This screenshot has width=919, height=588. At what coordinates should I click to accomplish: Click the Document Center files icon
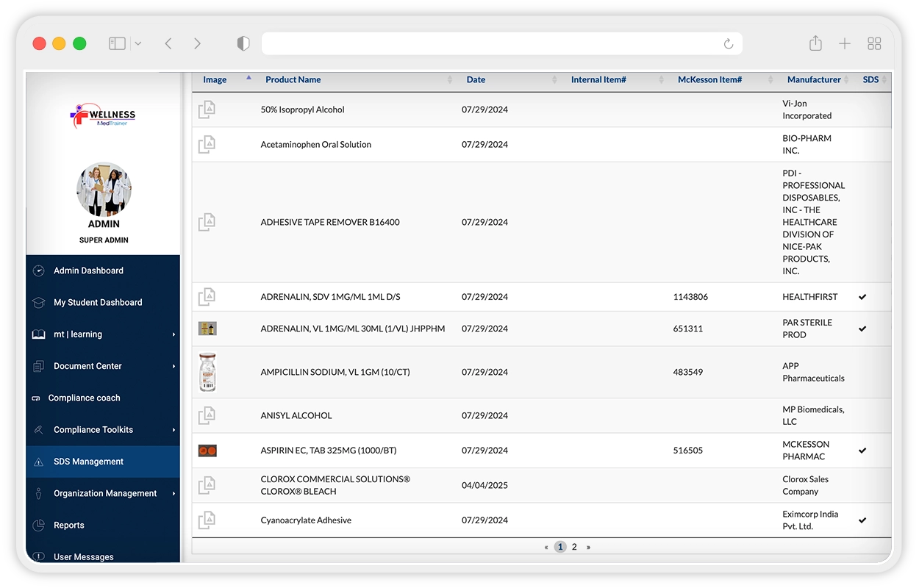click(39, 366)
